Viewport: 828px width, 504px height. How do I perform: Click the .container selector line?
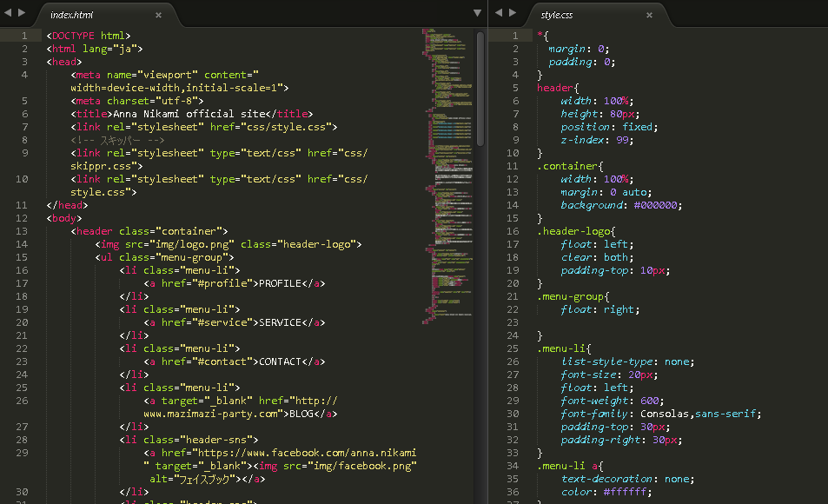coord(570,166)
